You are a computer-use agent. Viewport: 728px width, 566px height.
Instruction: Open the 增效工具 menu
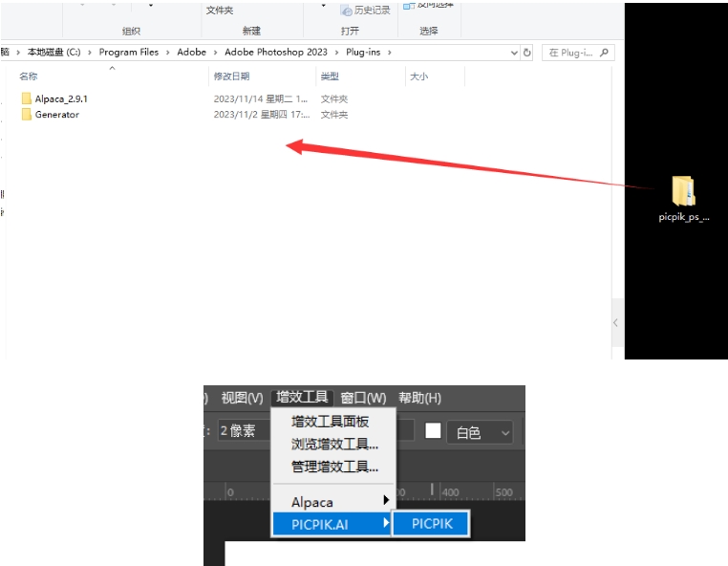click(x=302, y=398)
